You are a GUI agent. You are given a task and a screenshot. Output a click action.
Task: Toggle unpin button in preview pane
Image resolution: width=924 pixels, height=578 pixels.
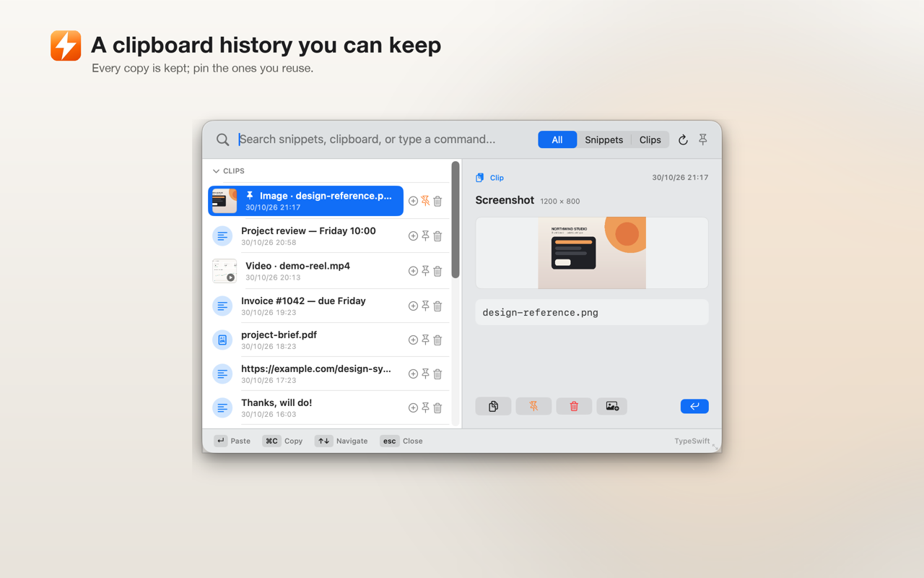pos(533,406)
